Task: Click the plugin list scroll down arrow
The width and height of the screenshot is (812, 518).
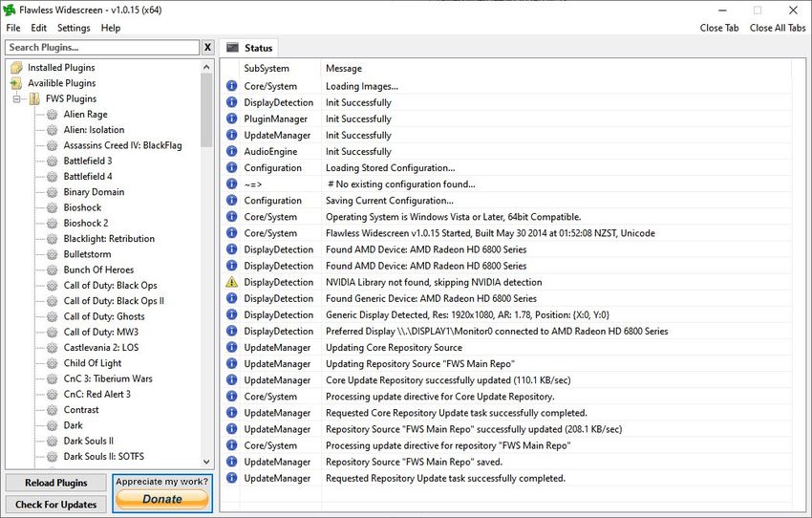Action: coord(206,462)
